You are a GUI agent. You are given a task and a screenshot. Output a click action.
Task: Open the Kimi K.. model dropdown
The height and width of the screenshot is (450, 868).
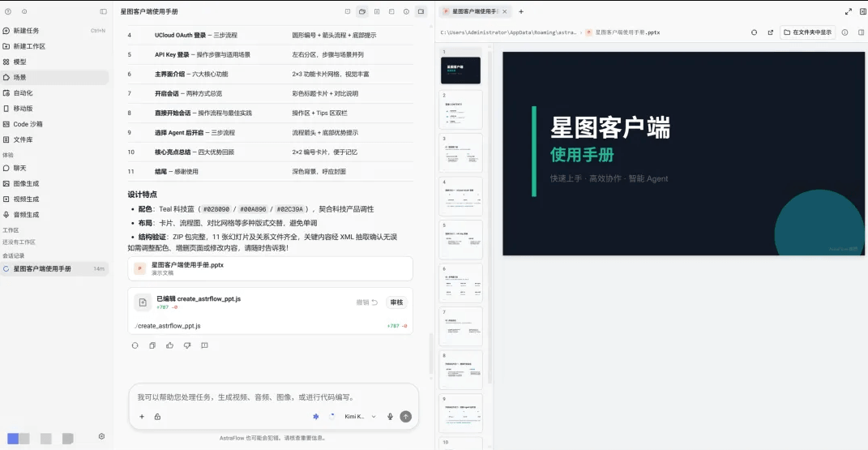click(360, 416)
